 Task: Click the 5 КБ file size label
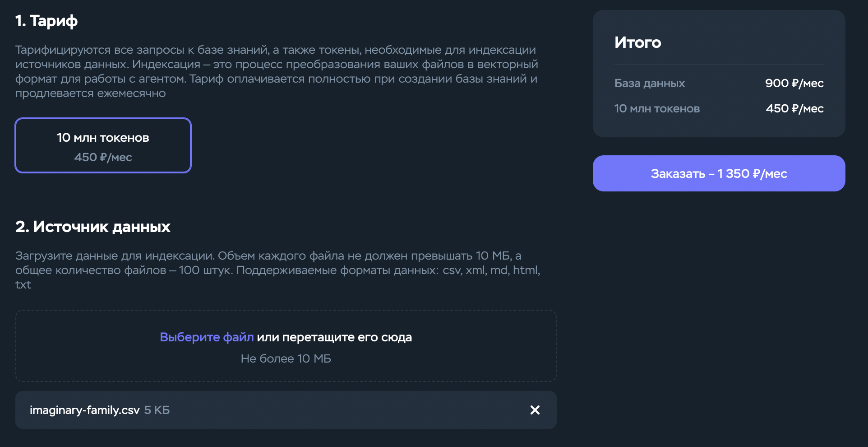click(157, 410)
